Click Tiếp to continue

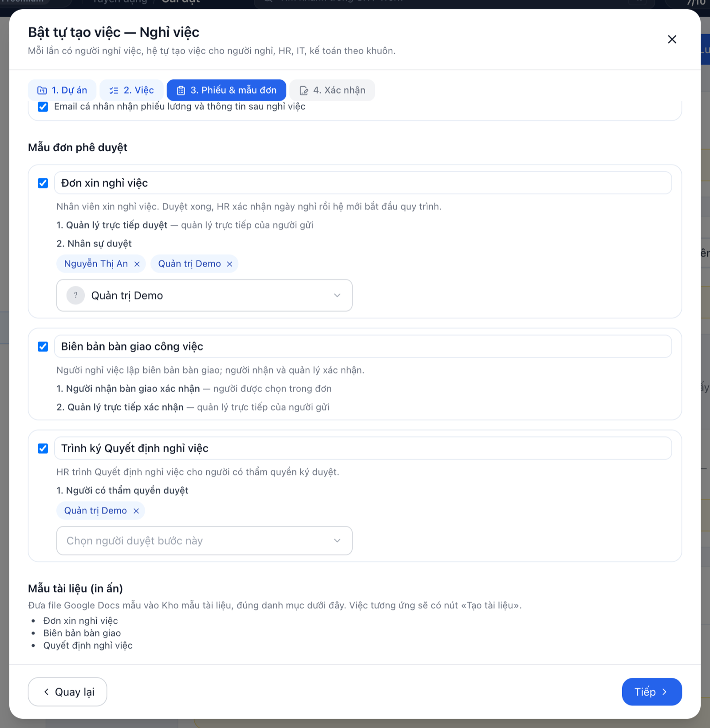click(x=651, y=692)
